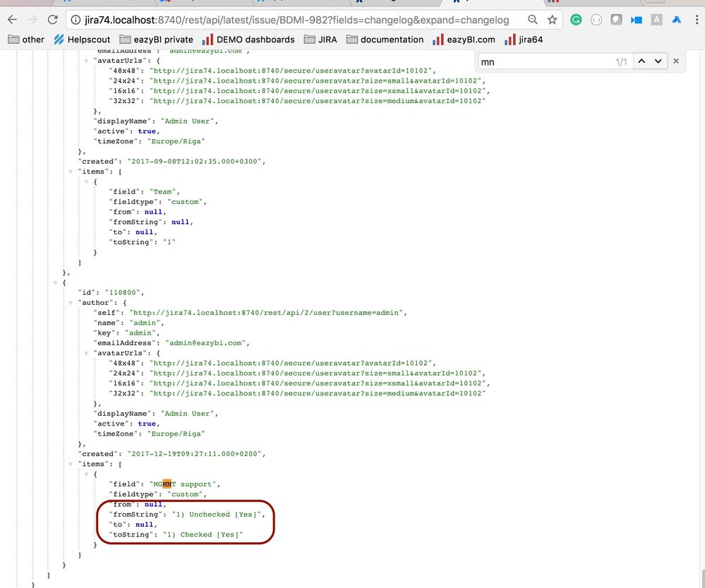
Task: Click the created value "2017-09-08T12:02:35.000+0300"
Action: coord(195,162)
